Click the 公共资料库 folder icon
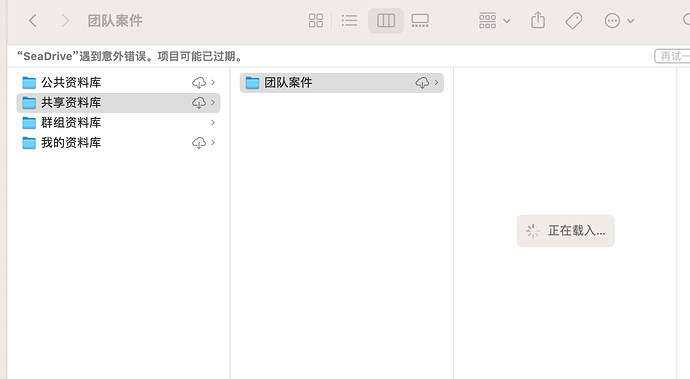This screenshot has width=690, height=379. [x=29, y=82]
